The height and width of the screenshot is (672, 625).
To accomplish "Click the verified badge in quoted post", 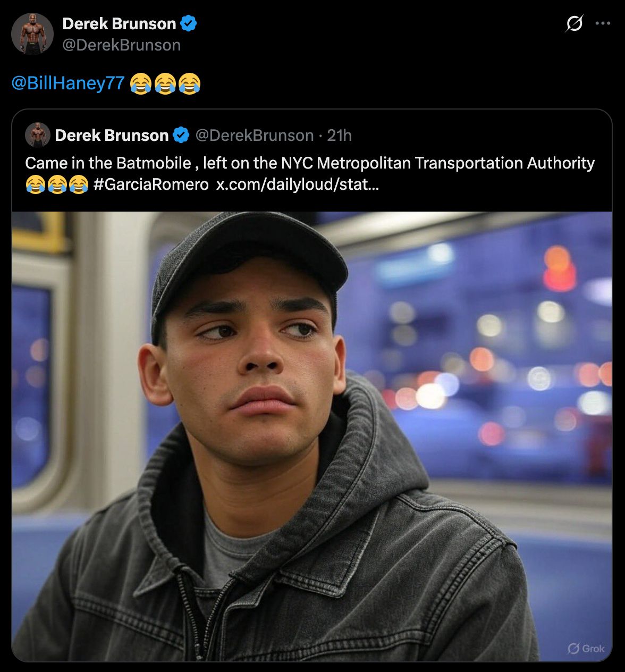I will pos(181,136).
